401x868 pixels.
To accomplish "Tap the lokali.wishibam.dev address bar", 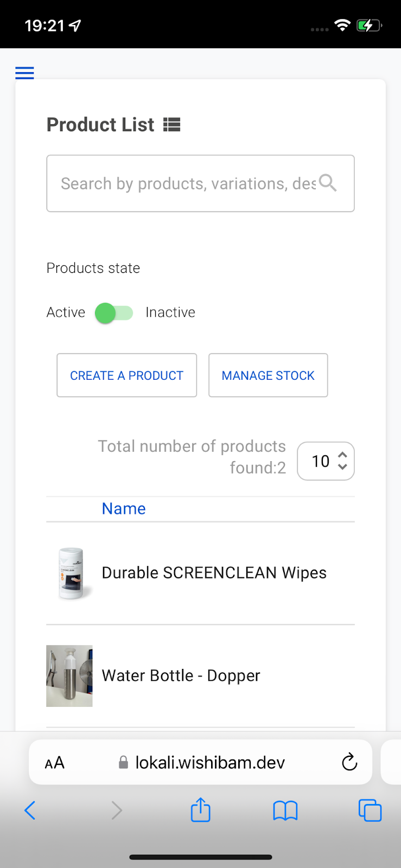I will pos(200,762).
